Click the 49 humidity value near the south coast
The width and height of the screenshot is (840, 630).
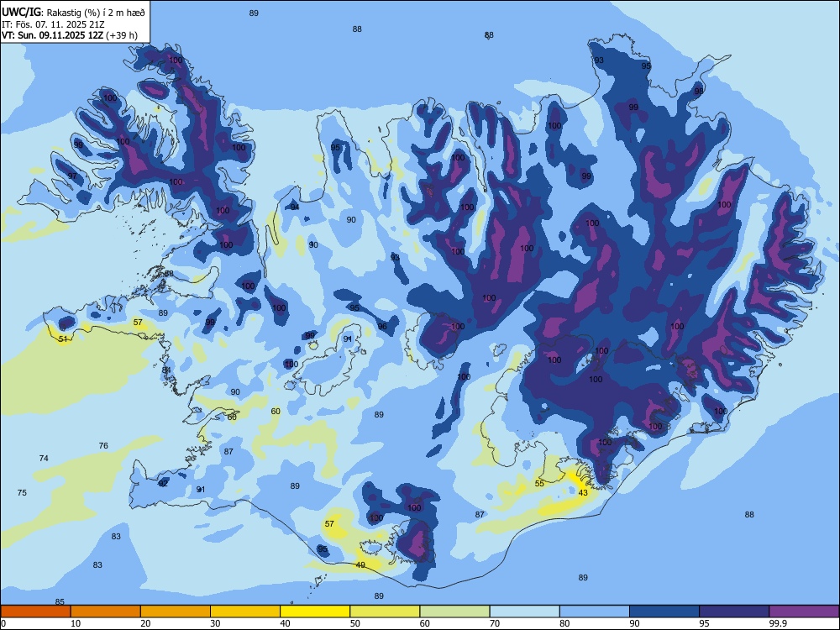(360, 564)
